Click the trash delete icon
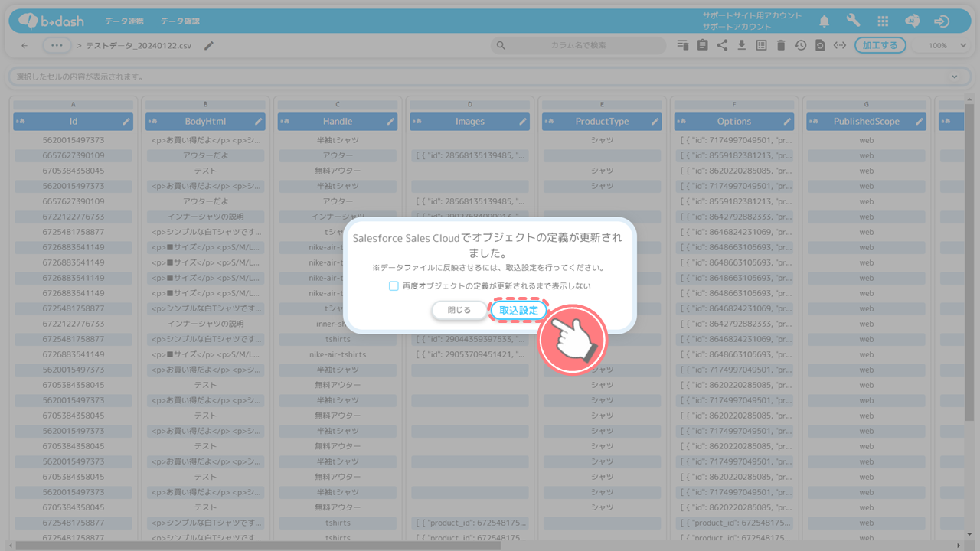Screen dimensions: 980x551 (x=781, y=45)
